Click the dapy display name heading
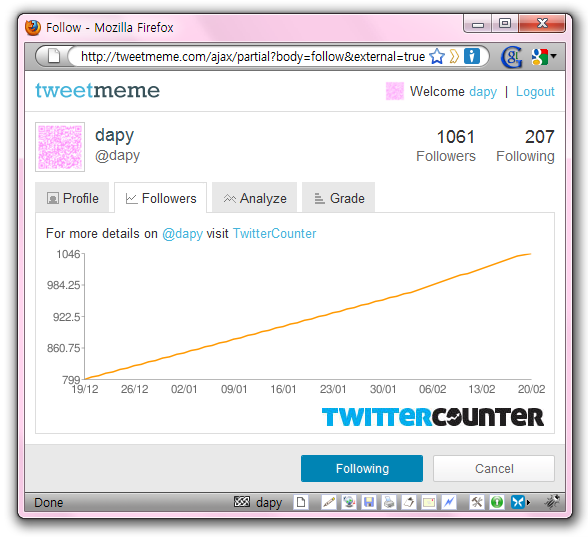 click(x=114, y=135)
